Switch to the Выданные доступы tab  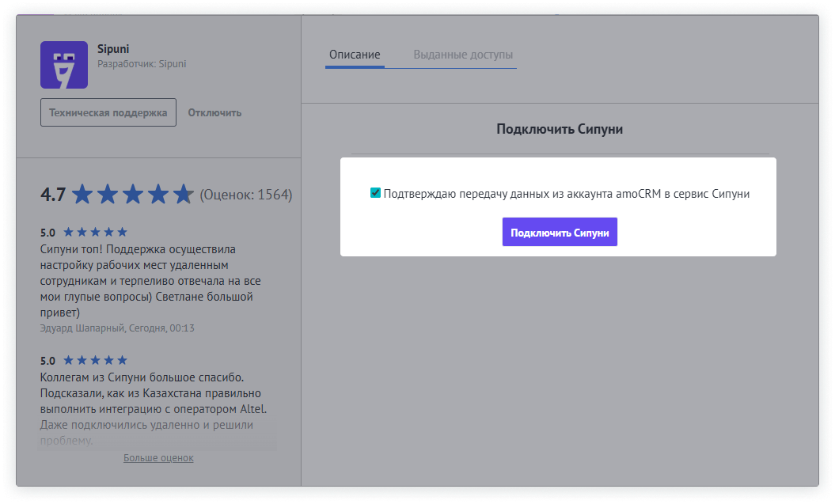pyautogui.click(x=463, y=55)
